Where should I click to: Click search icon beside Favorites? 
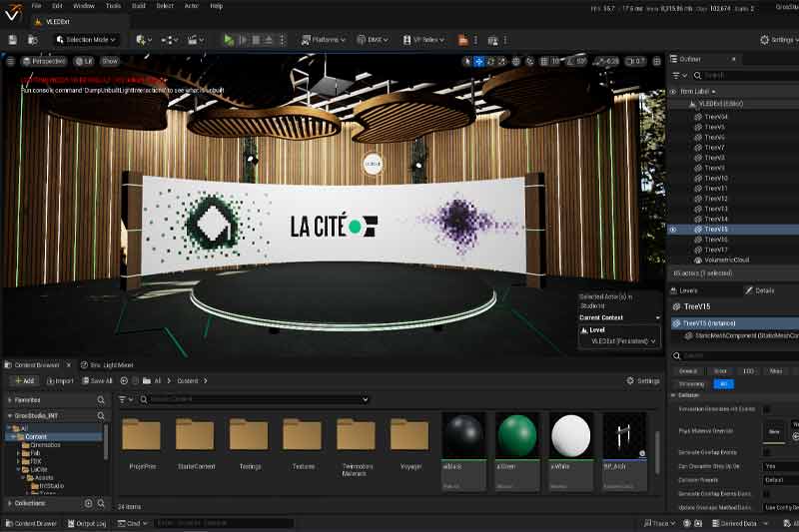point(101,400)
